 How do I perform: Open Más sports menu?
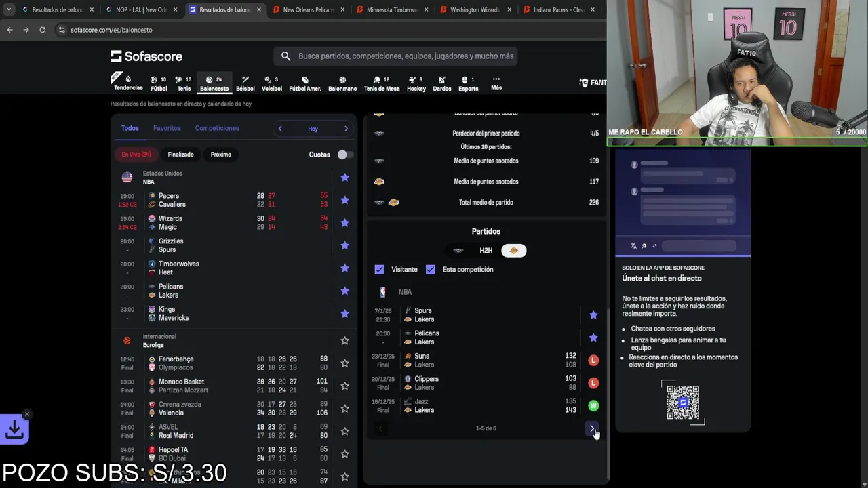pyautogui.click(x=496, y=83)
